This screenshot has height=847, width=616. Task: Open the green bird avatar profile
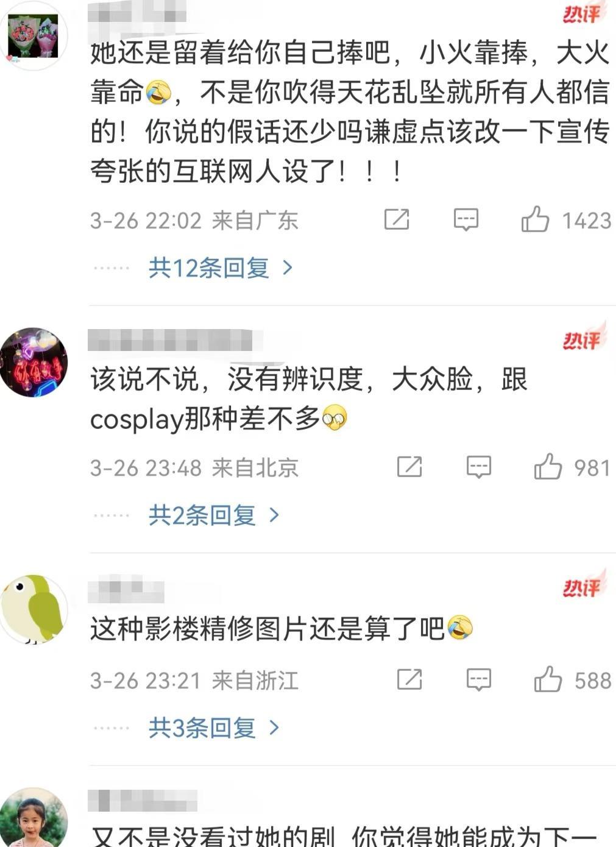(x=33, y=609)
